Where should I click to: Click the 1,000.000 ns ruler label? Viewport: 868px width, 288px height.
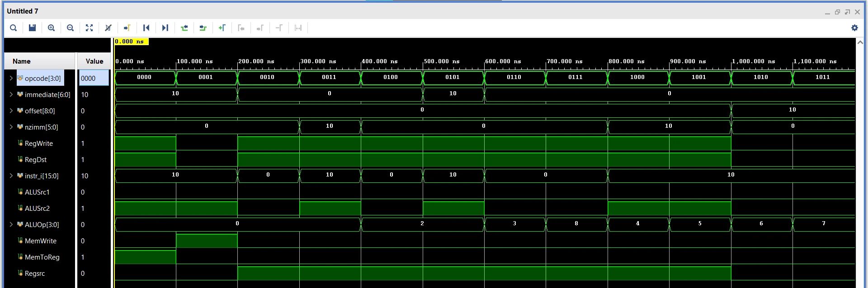click(x=754, y=61)
